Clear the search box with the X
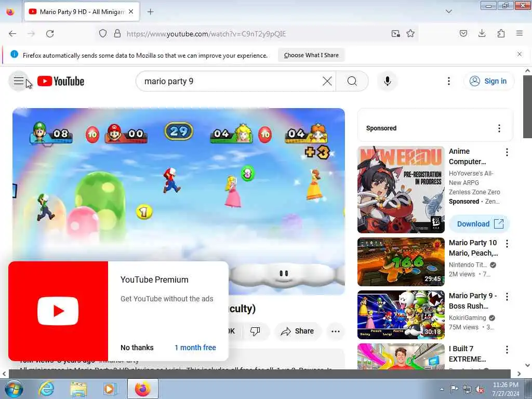 pos(327,81)
